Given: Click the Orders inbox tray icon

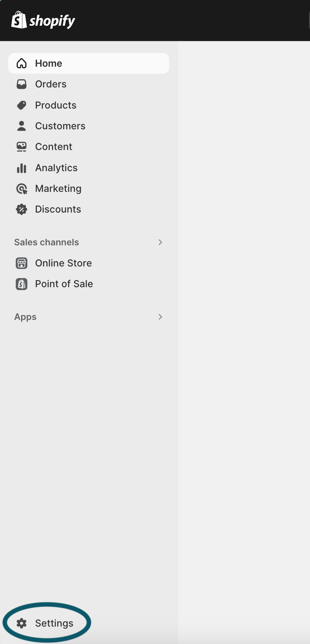Looking at the screenshot, I should [x=22, y=84].
